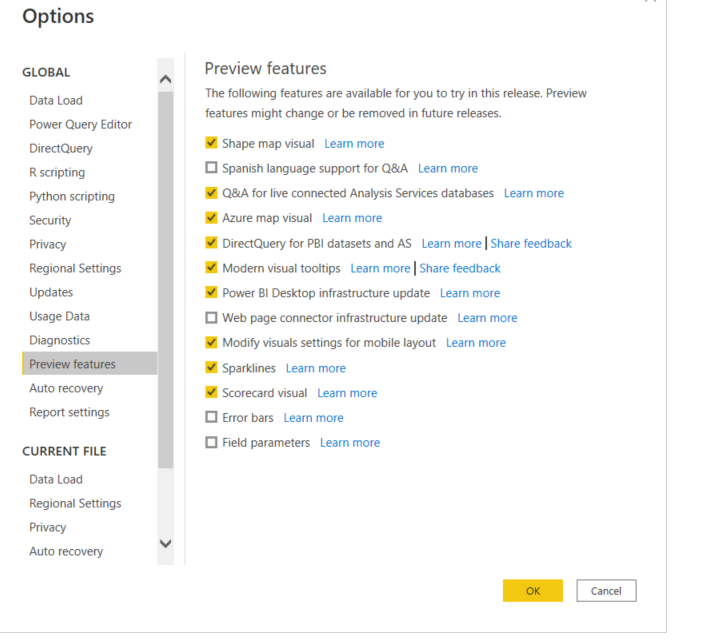This screenshot has width=719, height=640.
Task: Select Usage Data settings
Action: point(59,316)
